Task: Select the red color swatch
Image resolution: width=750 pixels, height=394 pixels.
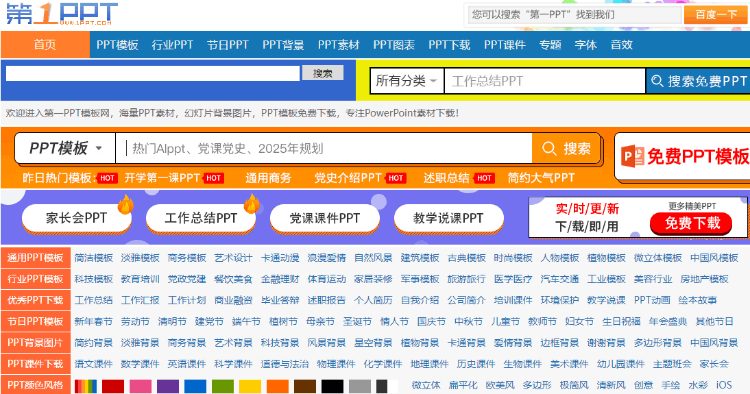Action: pos(113,386)
